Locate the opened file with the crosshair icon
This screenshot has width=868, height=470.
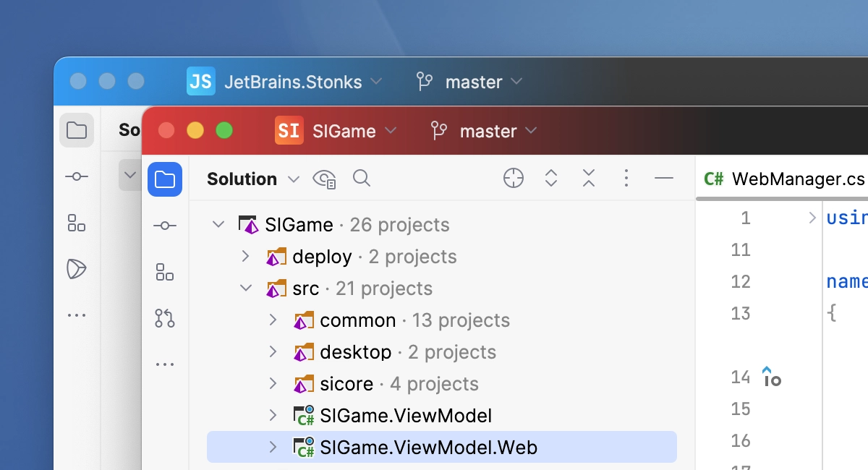[514, 178]
